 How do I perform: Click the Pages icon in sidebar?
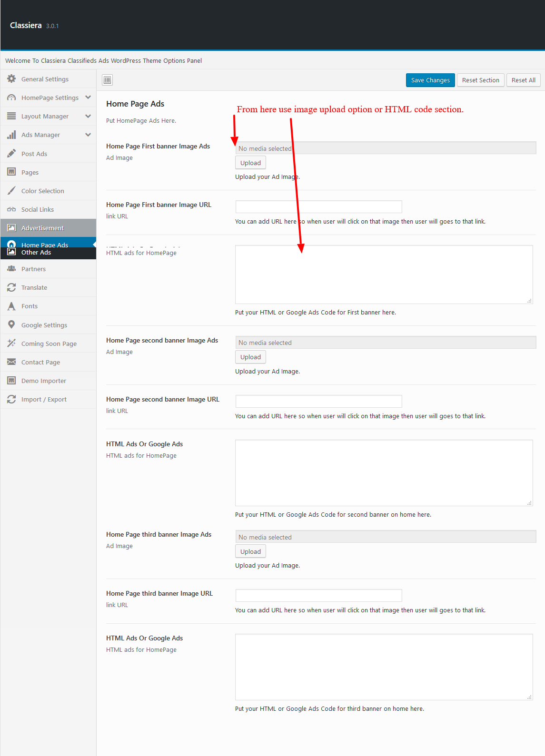click(11, 172)
